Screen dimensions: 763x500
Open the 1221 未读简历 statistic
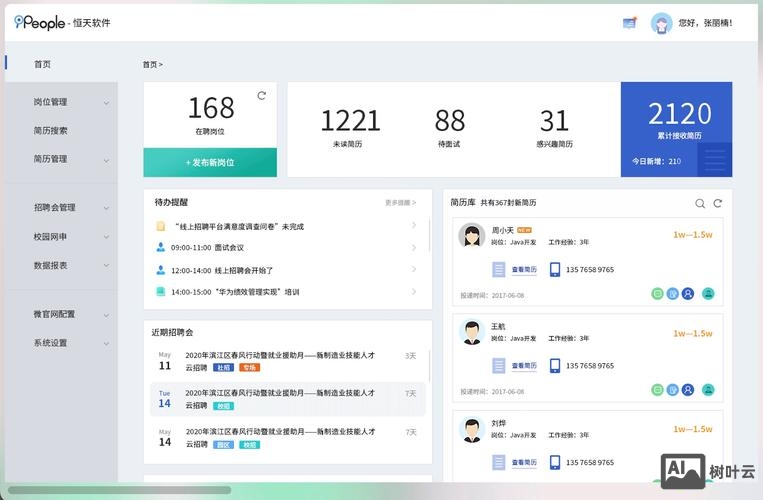click(350, 126)
